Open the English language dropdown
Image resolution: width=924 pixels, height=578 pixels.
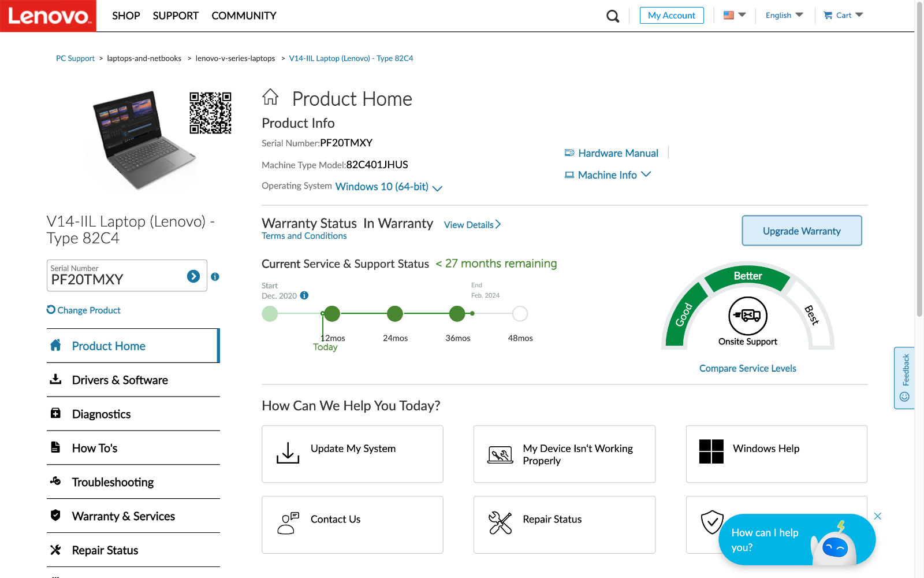coord(784,15)
